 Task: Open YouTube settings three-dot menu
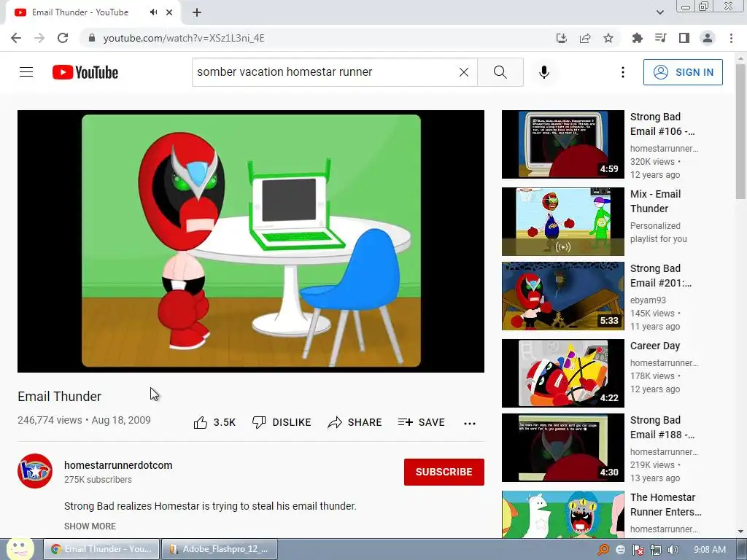coord(623,72)
